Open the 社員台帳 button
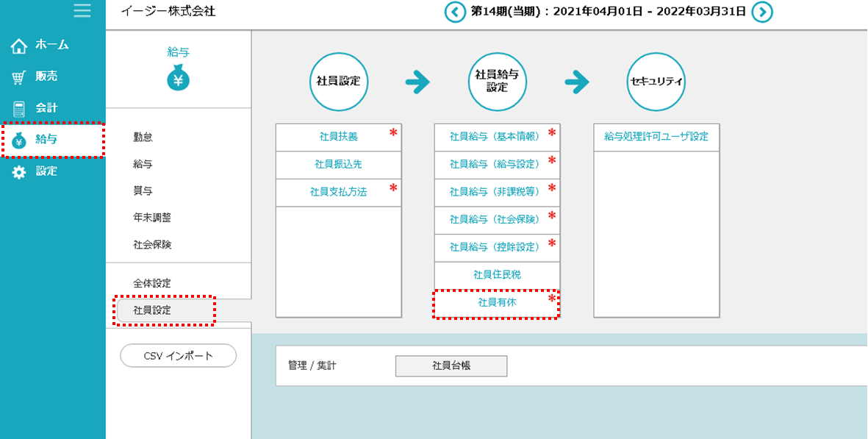This screenshot has width=868, height=439. tap(451, 365)
